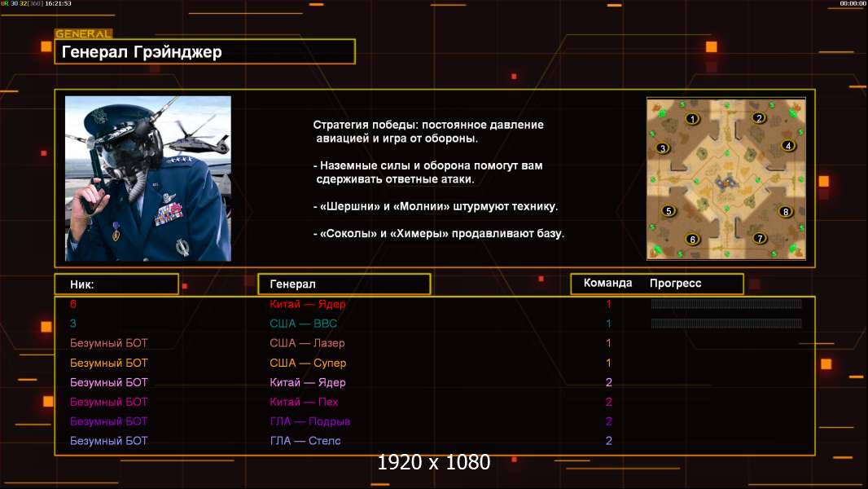Click the 'Прогресс' column header
The width and height of the screenshot is (868, 489).
click(675, 283)
